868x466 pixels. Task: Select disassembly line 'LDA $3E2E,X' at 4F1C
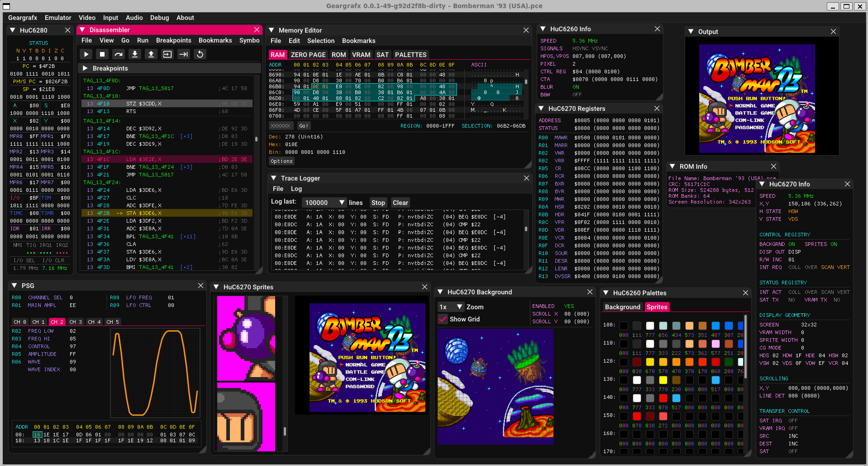click(x=167, y=159)
